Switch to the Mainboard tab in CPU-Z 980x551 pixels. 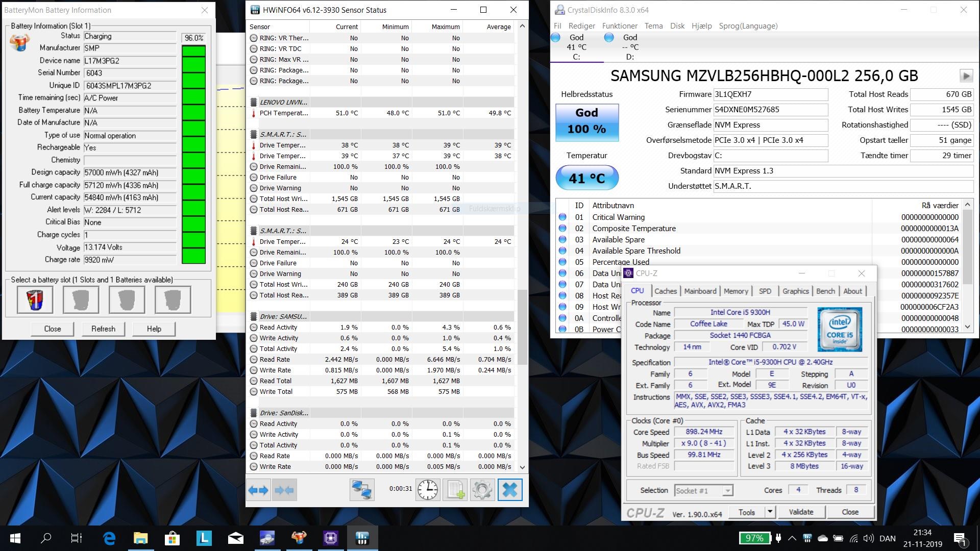tap(700, 291)
